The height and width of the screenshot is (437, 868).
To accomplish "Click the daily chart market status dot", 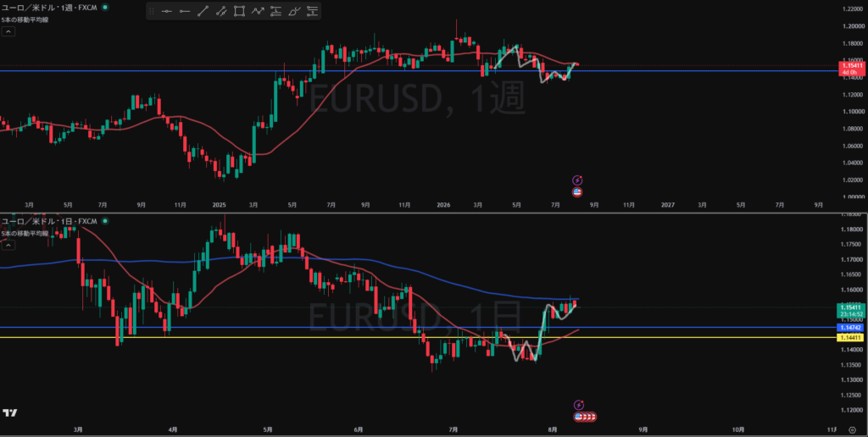I will (105, 221).
